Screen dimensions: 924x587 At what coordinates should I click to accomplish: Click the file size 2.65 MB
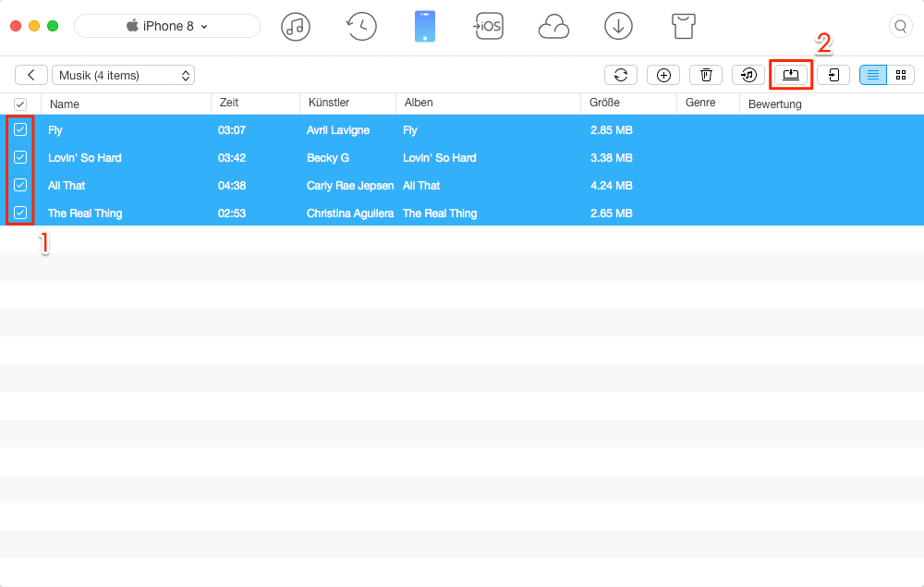coord(612,214)
